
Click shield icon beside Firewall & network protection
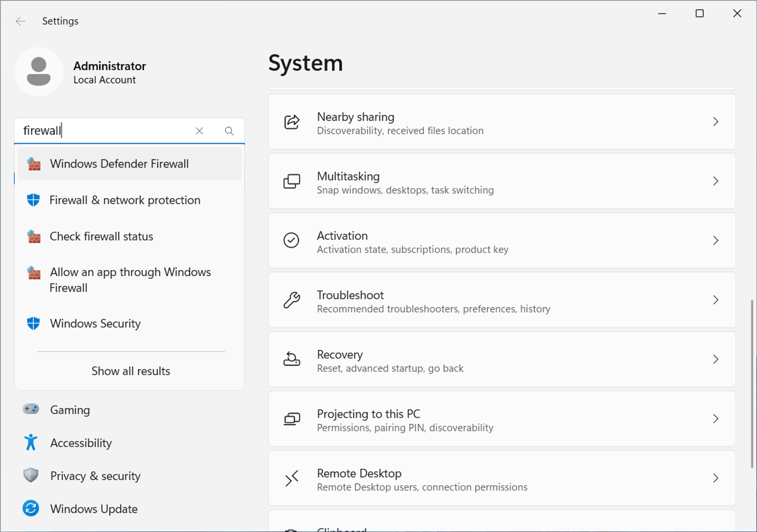tap(33, 200)
